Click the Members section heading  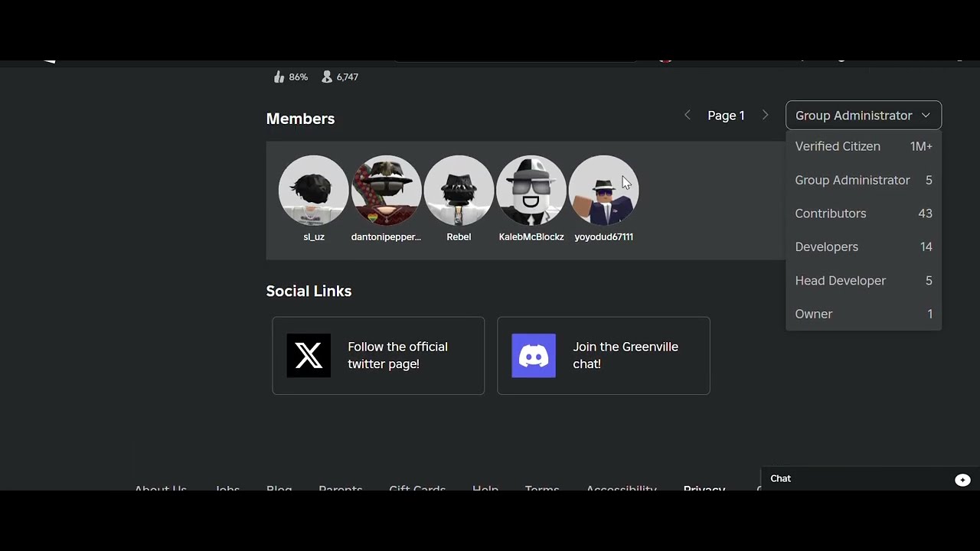[300, 119]
